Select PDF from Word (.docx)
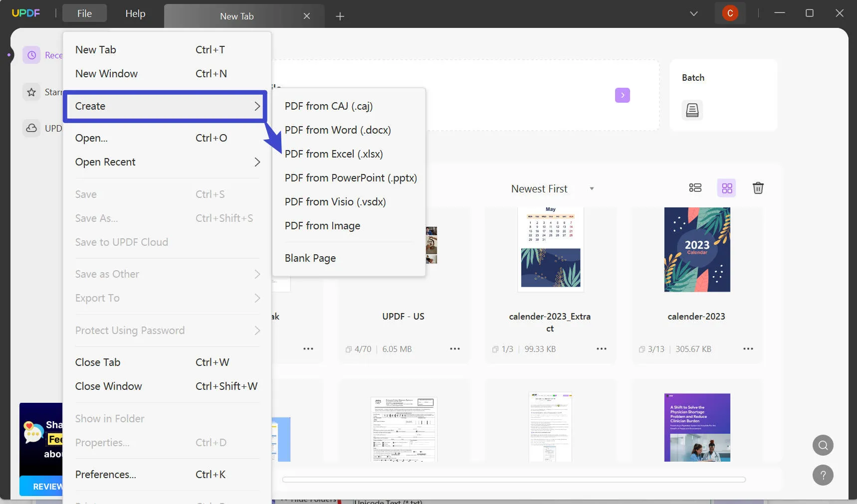This screenshot has height=504, width=857. click(x=338, y=130)
